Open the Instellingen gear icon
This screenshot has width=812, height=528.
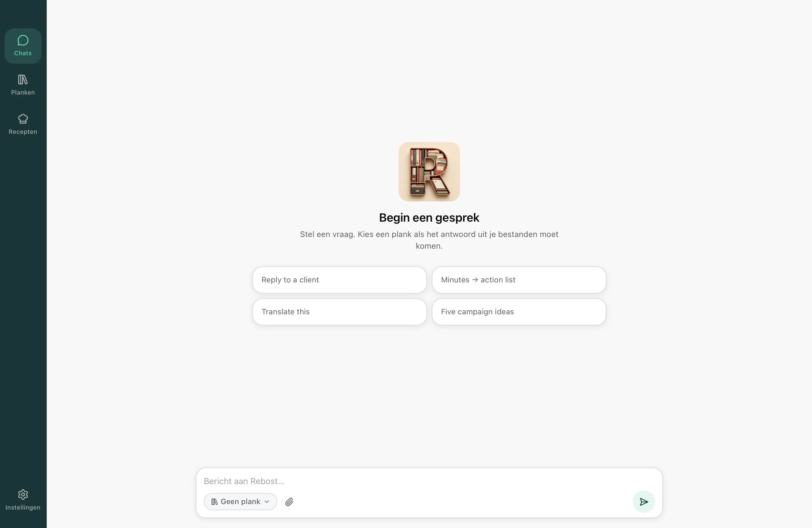(x=23, y=495)
